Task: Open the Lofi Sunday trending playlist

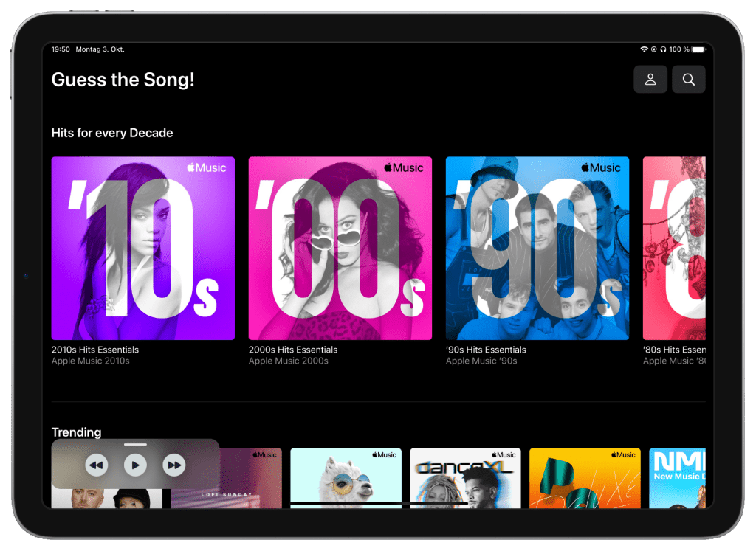Action: point(251,478)
